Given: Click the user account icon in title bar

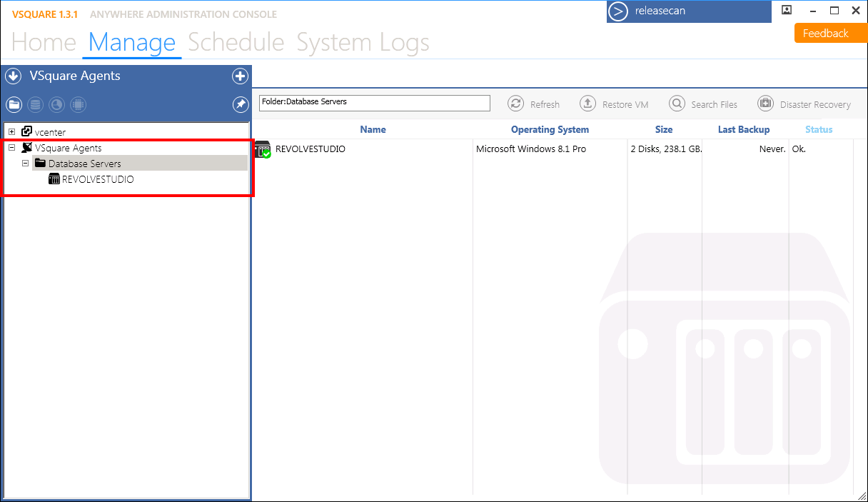Looking at the screenshot, I should coord(787,10).
